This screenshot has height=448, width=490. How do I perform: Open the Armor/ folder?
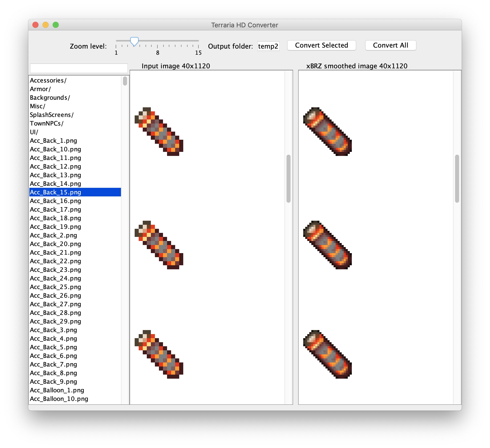(x=75, y=89)
